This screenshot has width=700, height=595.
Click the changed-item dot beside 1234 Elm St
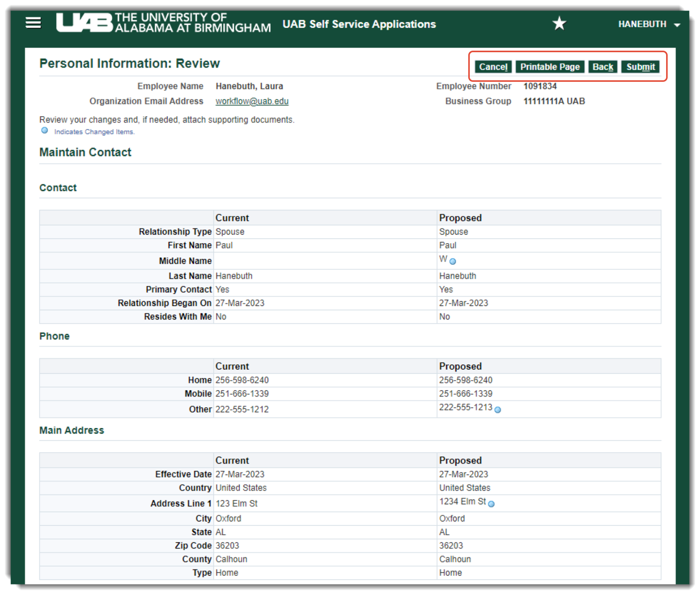coord(491,504)
